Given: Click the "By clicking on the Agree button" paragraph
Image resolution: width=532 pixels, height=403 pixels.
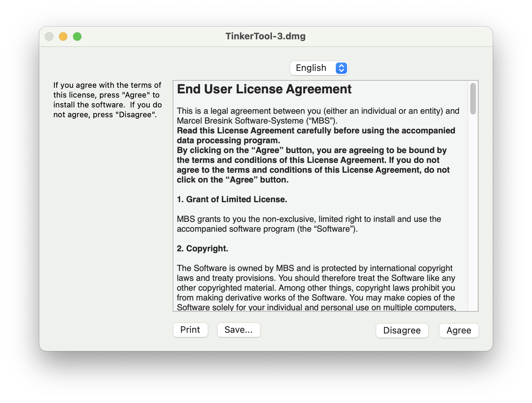Looking at the screenshot, I should (x=313, y=165).
